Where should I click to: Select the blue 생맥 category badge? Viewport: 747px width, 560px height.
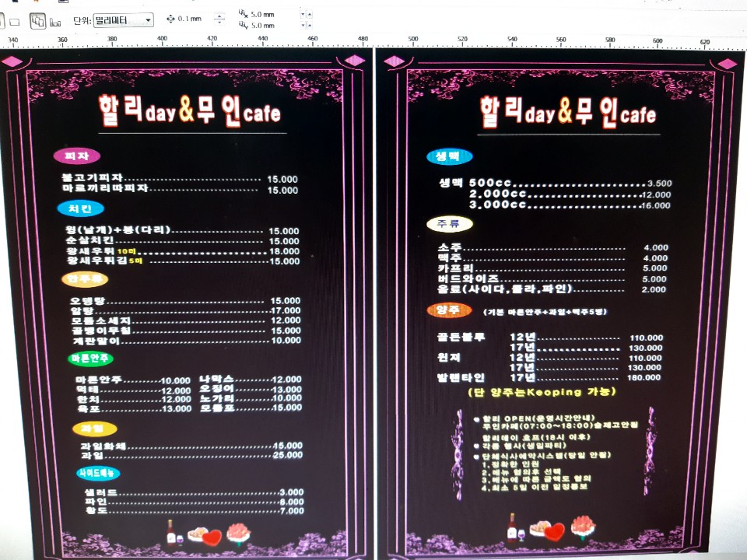(x=449, y=156)
